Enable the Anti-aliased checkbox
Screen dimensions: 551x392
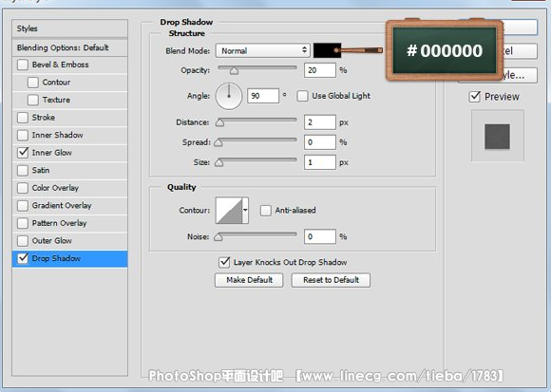pyautogui.click(x=266, y=210)
